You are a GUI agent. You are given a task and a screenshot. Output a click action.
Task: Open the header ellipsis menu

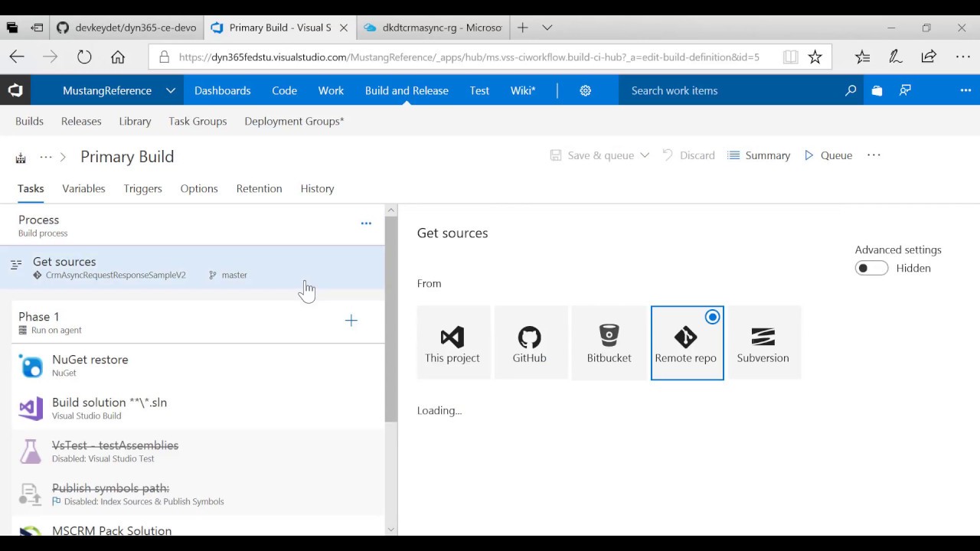point(965,90)
